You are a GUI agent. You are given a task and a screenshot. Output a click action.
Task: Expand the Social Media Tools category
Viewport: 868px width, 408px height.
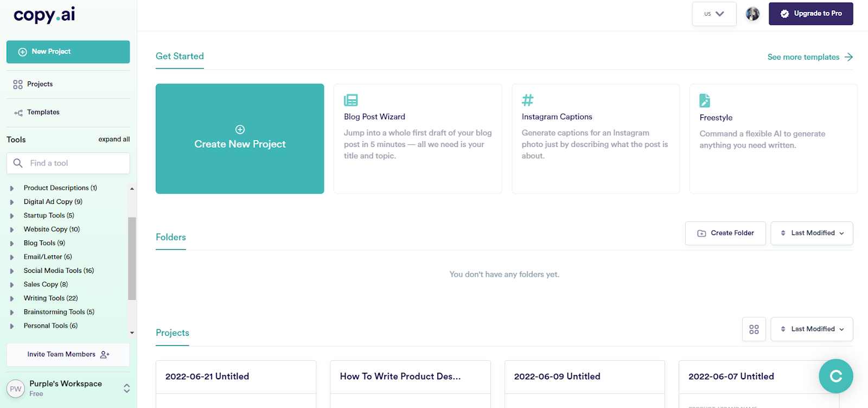12,271
